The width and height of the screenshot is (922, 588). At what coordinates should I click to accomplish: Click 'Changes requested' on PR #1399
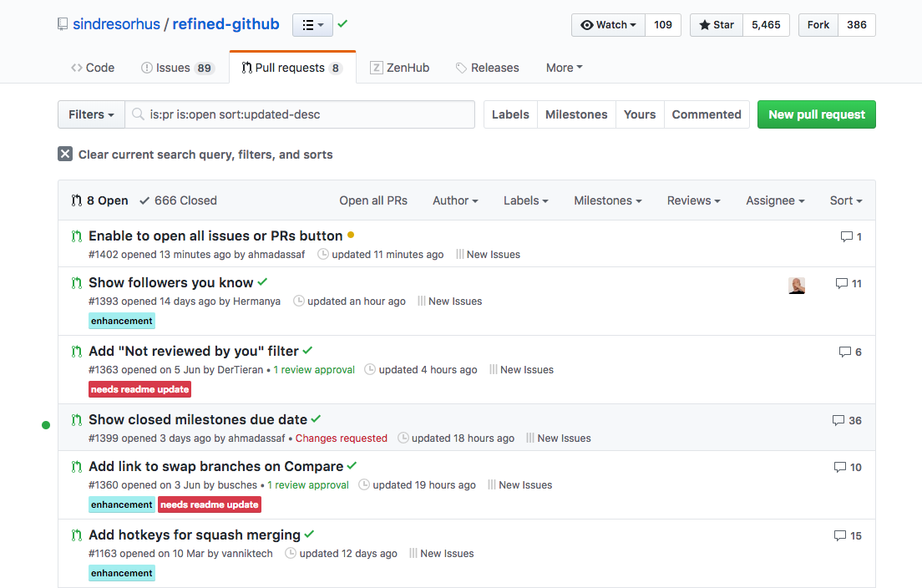tap(341, 438)
